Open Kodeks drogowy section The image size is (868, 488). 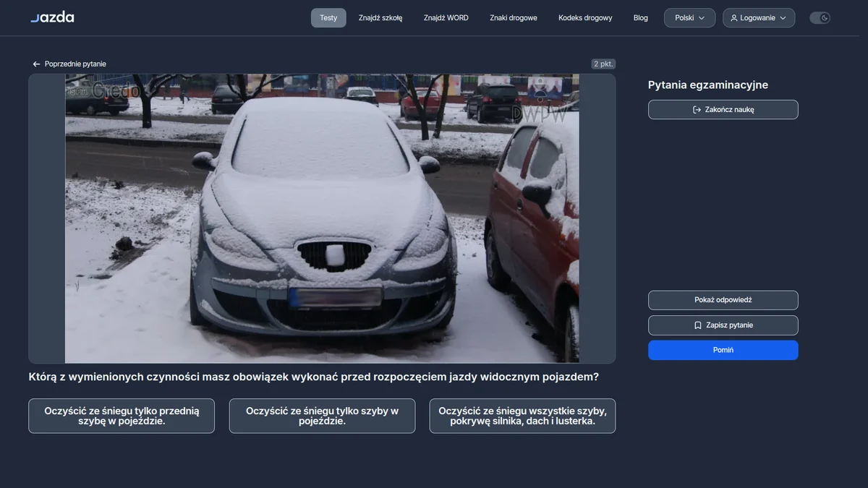(585, 18)
